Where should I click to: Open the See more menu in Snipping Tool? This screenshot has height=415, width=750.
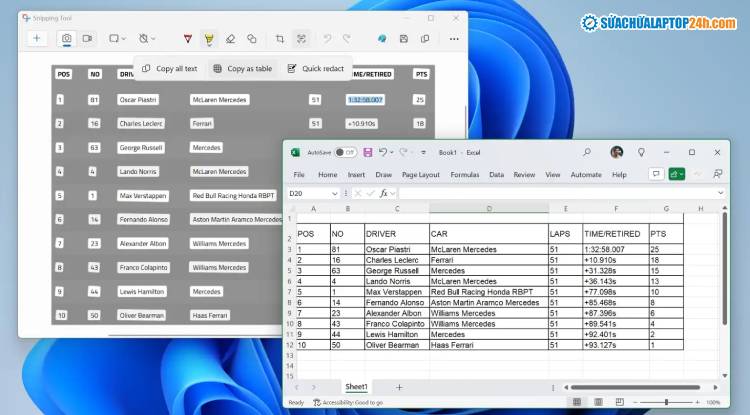click(454, 39)
